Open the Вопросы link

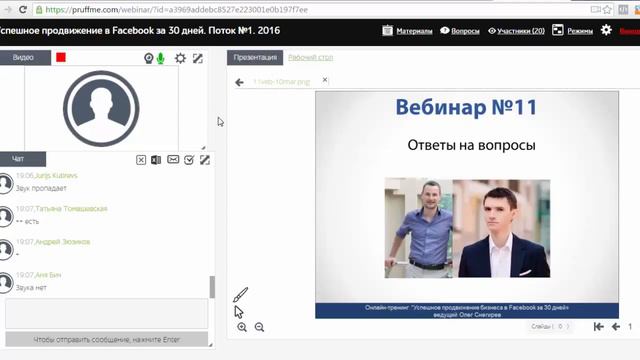click(x=465, y=31)
